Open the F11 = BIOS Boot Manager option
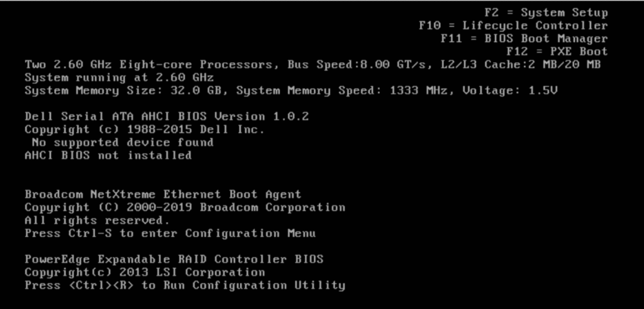The height and width of the screenshot is (309, 644). tap(525, 38)
